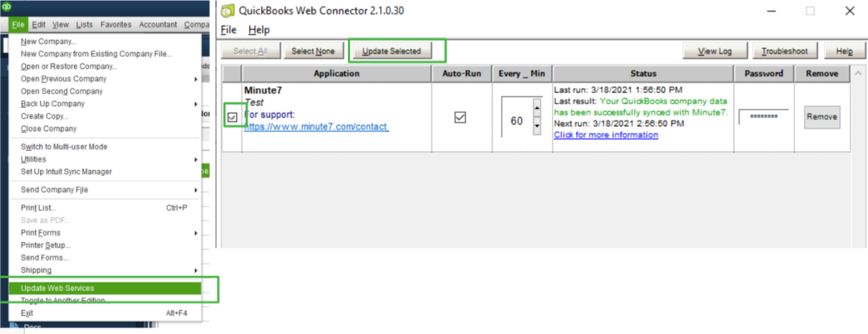Image resolution: width=868 pixels, height=334 pixels.
Task: Open the QuickBooks File menu
Action: [19, 24]
